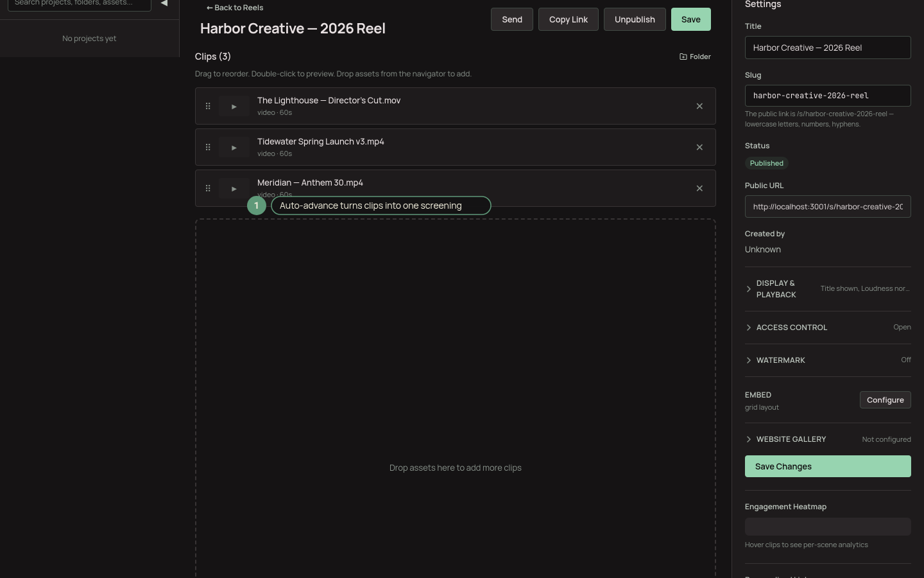Select Meridian — Anthem 30.mp4 title

click(310, 182)
